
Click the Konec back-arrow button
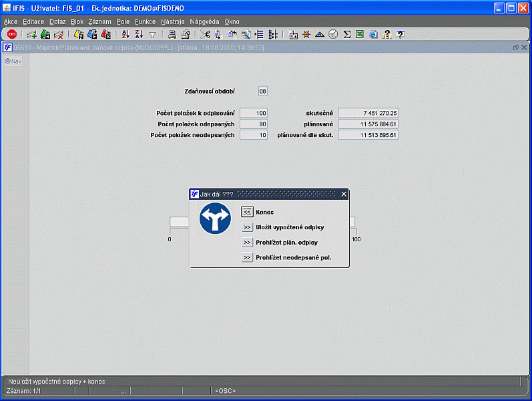[247, 212]
